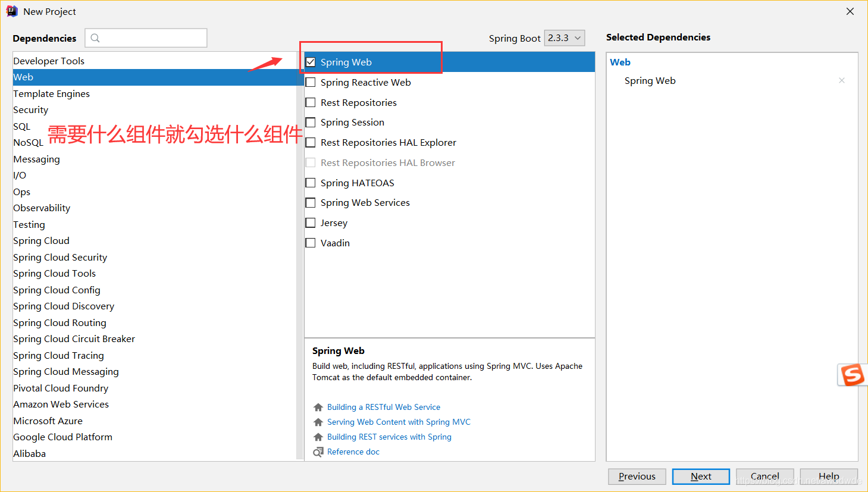The width and height of the screenshot is (868, 492).
Task: Open Building REST services with Spring link
Action: tap(389, 437)
